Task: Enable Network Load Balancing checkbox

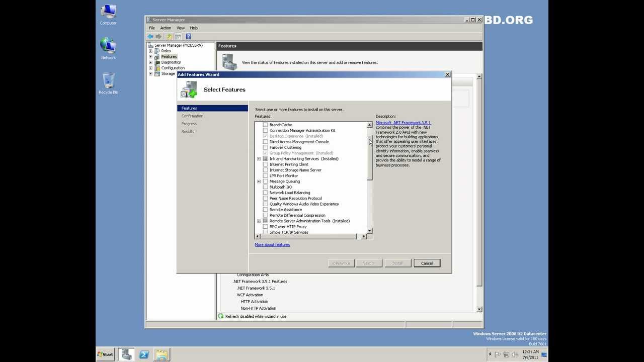Action: tap(265, 193)
